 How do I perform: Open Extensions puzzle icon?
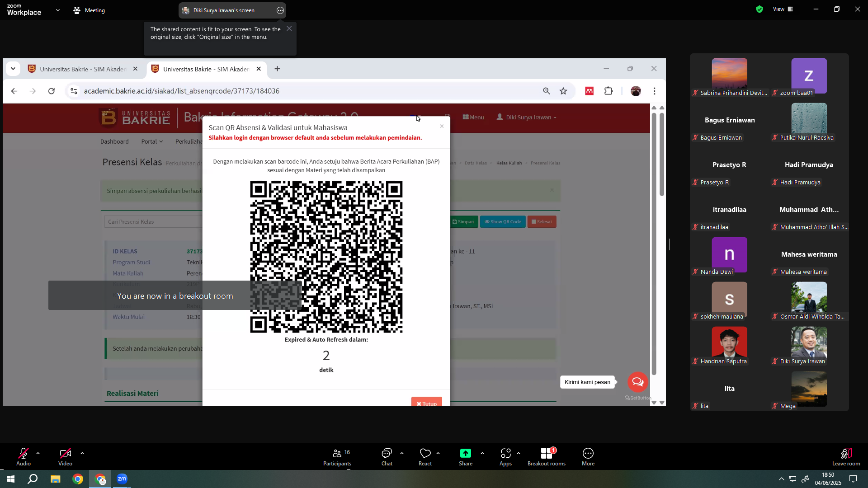(x=609, y=91)
